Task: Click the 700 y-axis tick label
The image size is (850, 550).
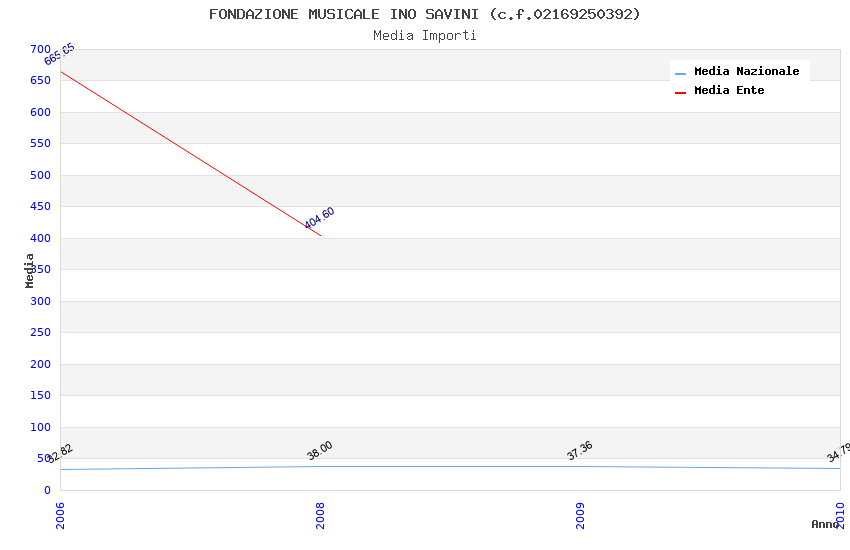Action: [x=41, y=49]
